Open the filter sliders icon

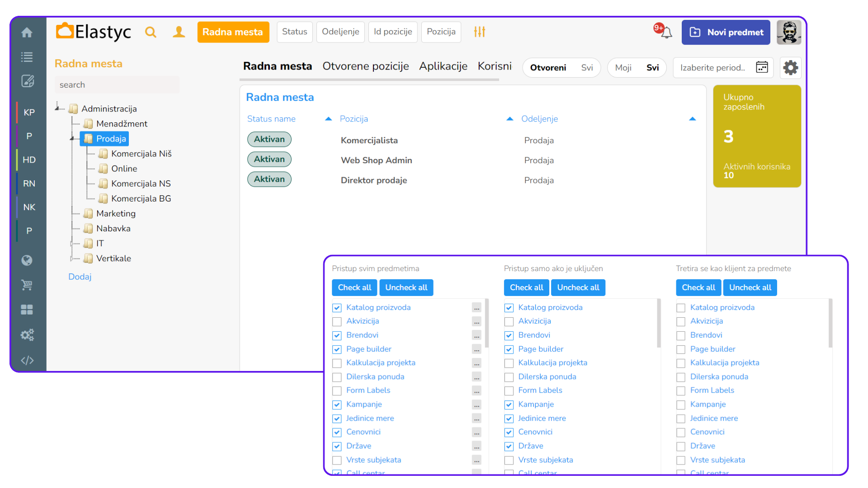point(479,32)
